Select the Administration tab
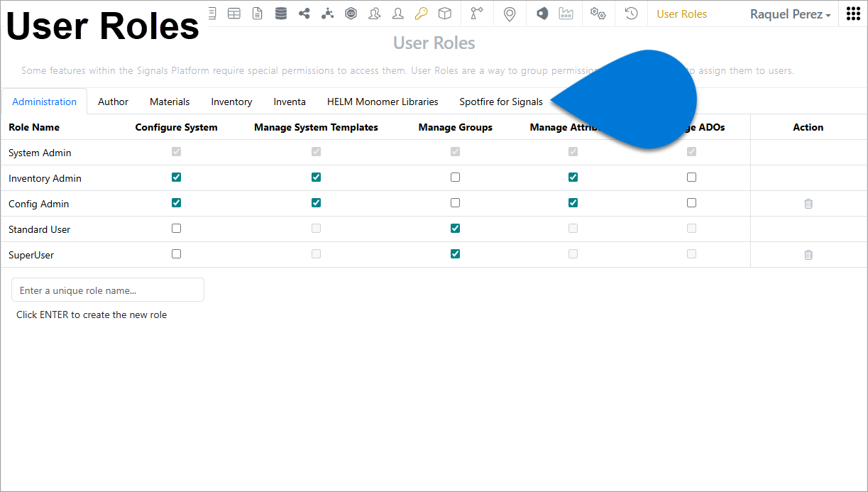The image size is (868, 492). tap(45, 102)
